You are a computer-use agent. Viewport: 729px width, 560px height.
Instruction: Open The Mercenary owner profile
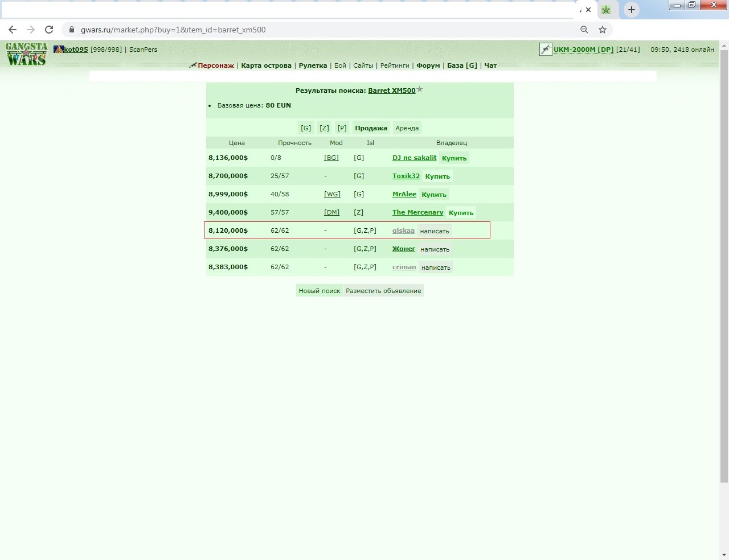click(417, 212)
